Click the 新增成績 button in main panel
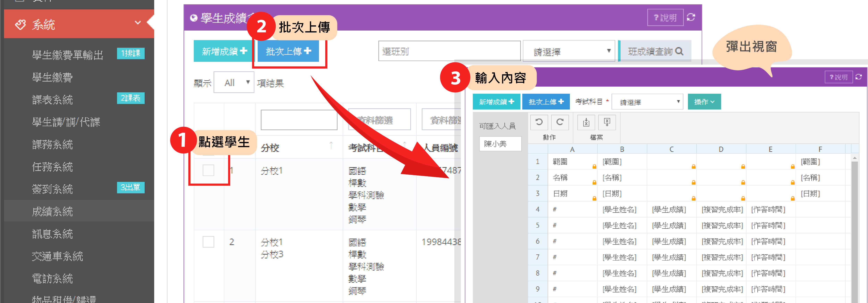 point(224,51)
